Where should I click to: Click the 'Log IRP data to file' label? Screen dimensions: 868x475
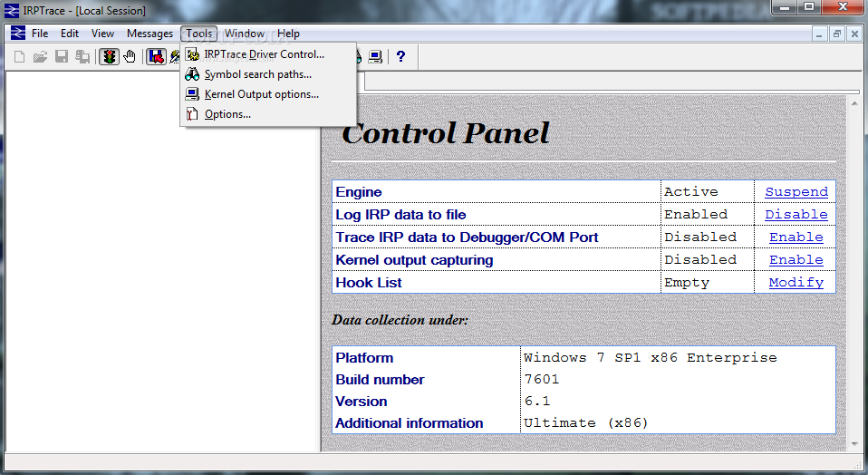400,215
